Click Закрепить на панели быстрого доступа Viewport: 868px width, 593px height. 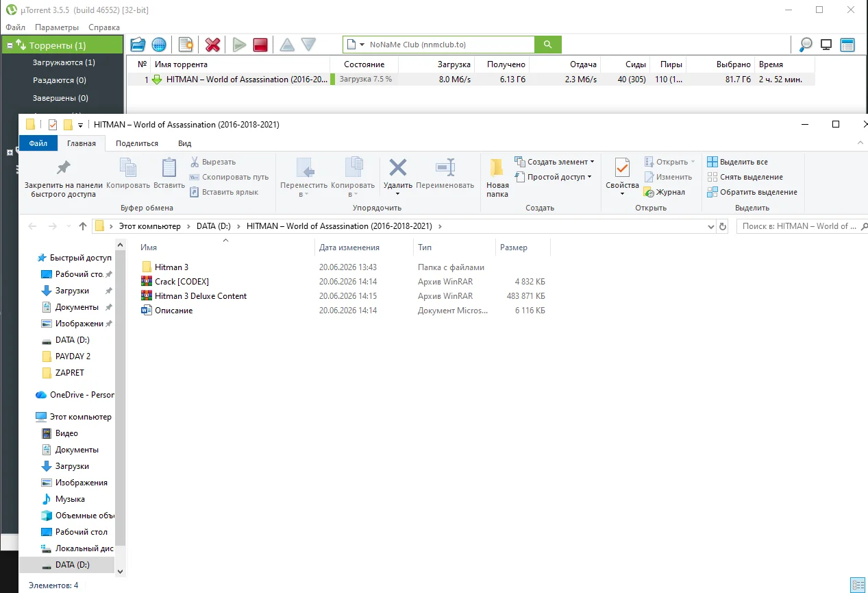point(63,178)
